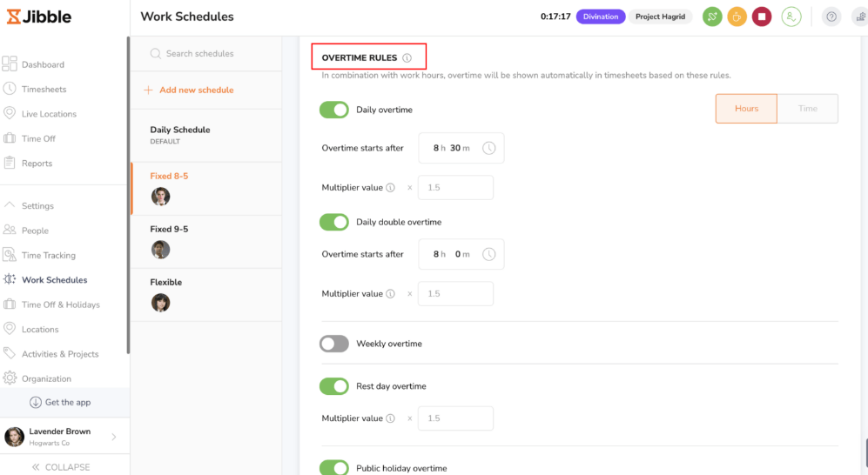Click the red stop timer button
Screen dimensions: 868x475
point(762,17)
